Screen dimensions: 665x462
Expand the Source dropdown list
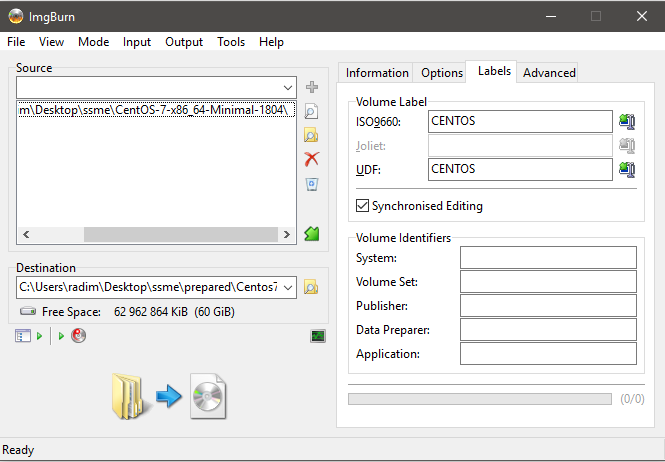[x=287, y=88]
